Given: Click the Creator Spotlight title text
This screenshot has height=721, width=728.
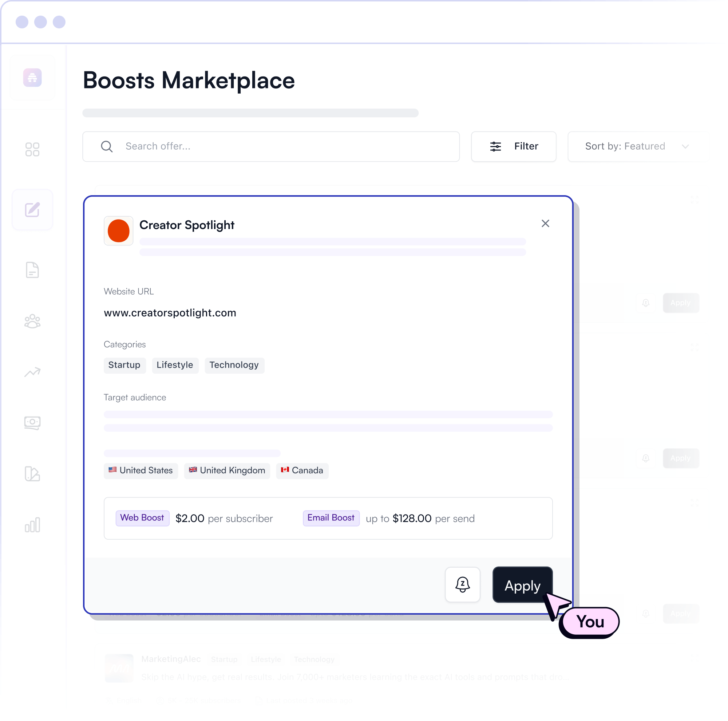Looking at the screenshot, I should point(187,225).
